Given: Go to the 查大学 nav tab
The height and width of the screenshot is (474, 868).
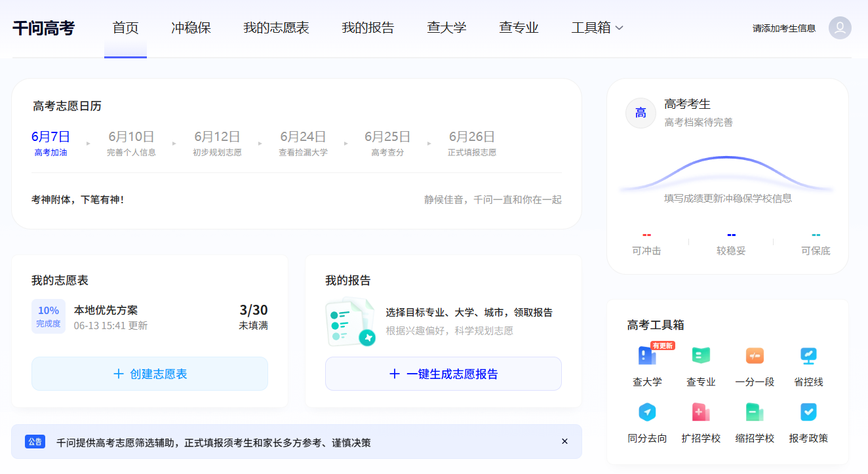Looking at the screenshot, I should [446, 28].
